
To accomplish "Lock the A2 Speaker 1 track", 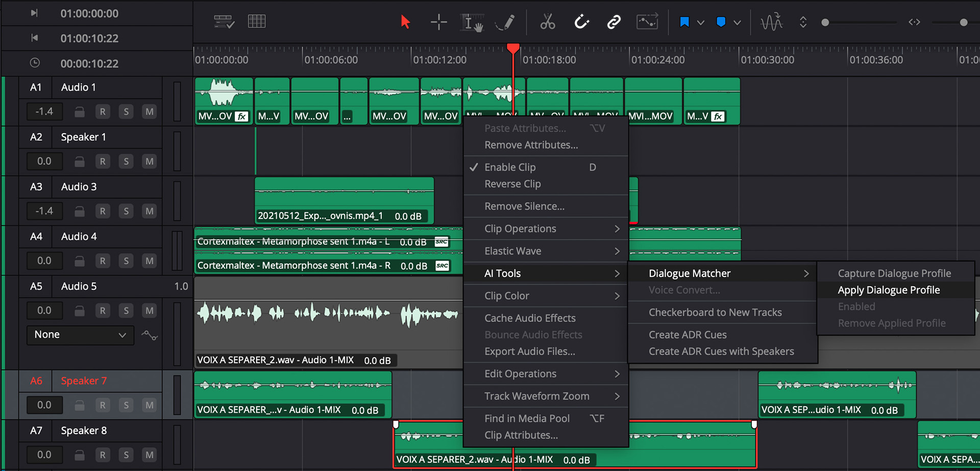I will point(79,162).
